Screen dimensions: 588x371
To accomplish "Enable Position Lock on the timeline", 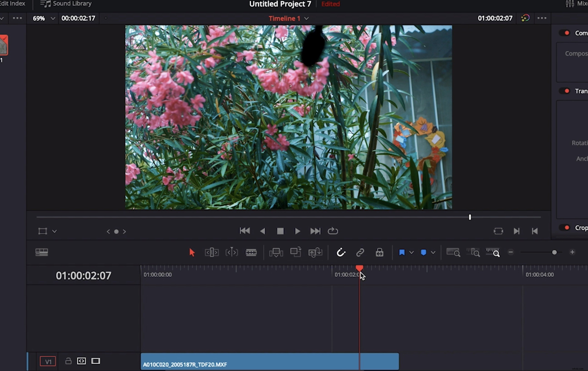I will 379,252.
